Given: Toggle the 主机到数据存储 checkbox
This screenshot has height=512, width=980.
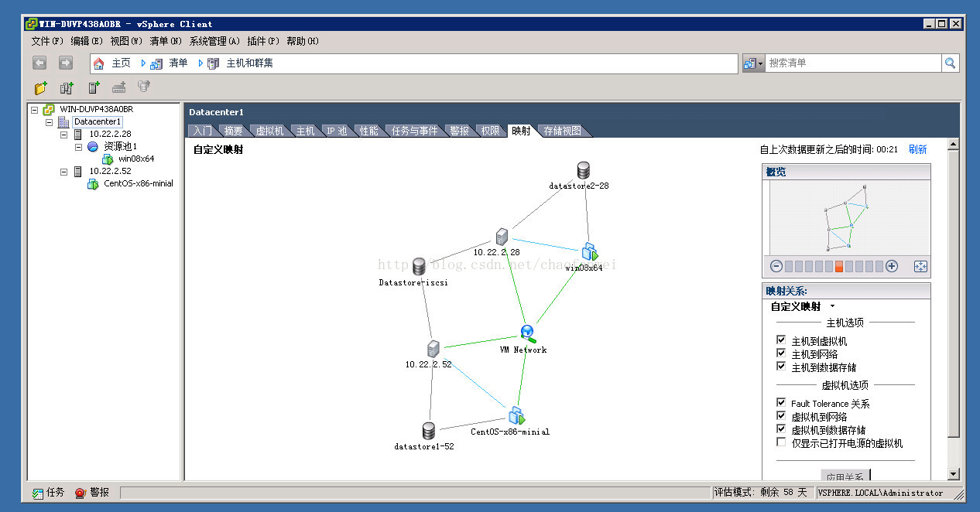Looking at the screenshot, I should pos(781,367).
